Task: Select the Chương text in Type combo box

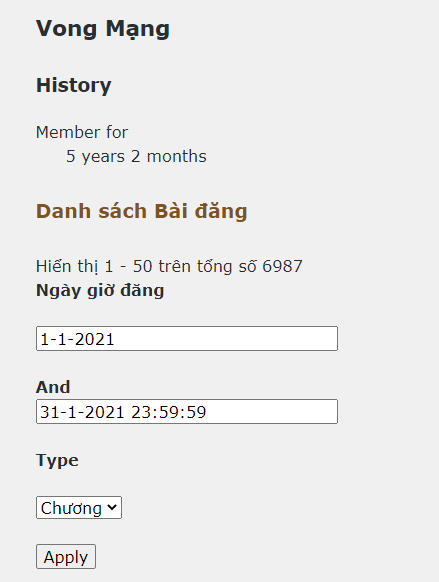Action: coord(71,508)
